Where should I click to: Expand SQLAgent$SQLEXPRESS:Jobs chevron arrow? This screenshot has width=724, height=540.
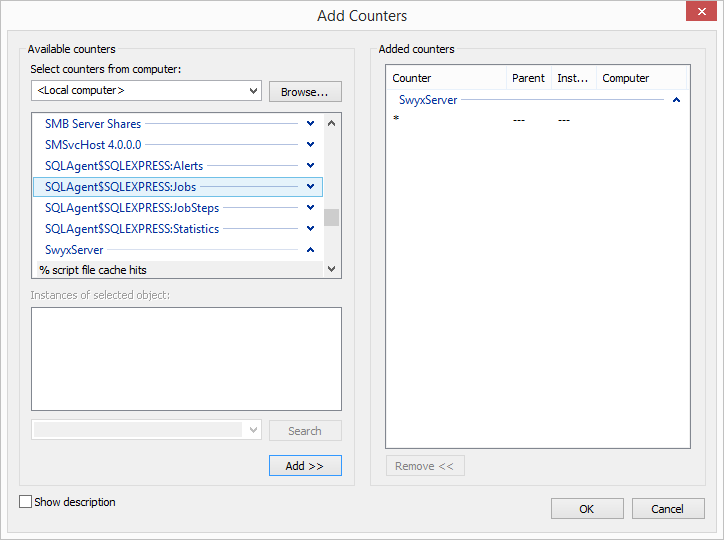tap(310, 187)
